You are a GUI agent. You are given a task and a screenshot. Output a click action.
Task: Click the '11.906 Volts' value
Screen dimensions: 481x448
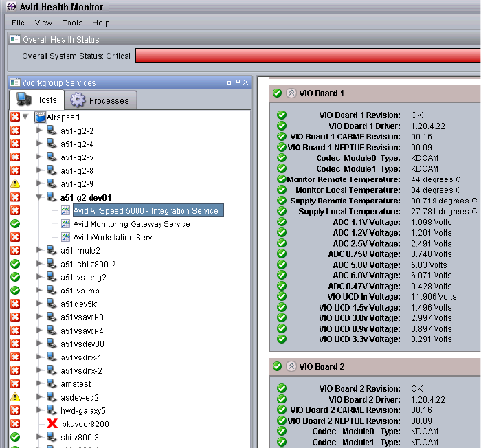click(434, 296)
